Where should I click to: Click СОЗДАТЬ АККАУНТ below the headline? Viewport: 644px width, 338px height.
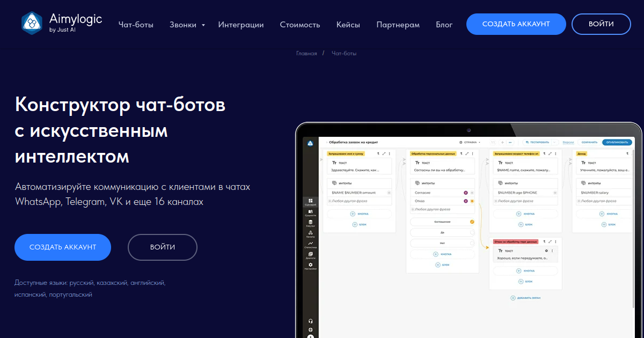pyautogui.click(x=63, y=247)
